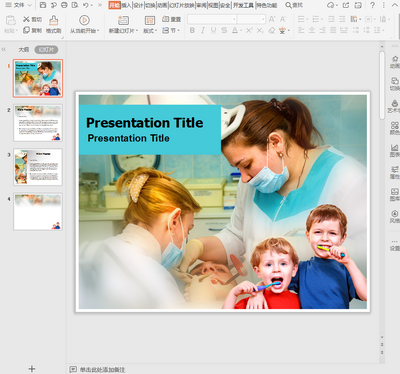Toggle Superscript (X²) formatting

point(249,30)
